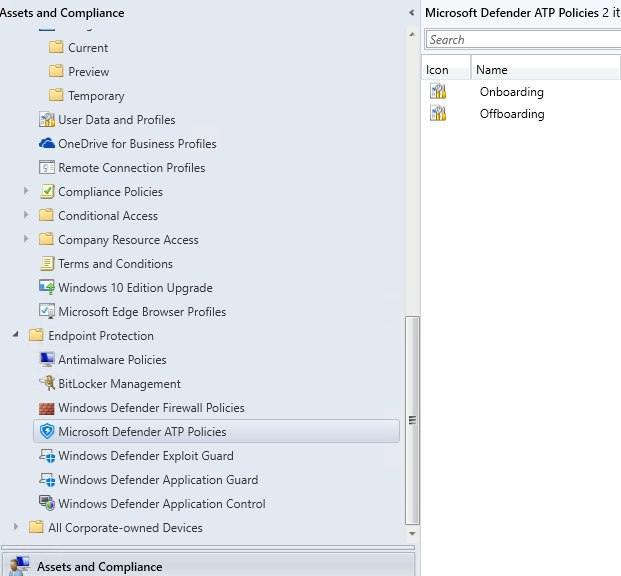Sort by the Name column header
Image resolution: width=621 pixels, height=576 pixels.
point(545,70)
